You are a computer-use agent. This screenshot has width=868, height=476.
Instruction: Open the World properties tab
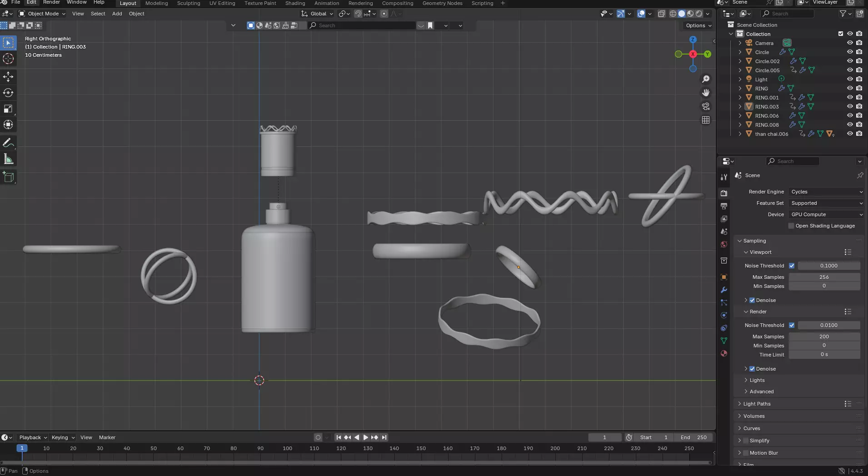[x=724, y=244]
